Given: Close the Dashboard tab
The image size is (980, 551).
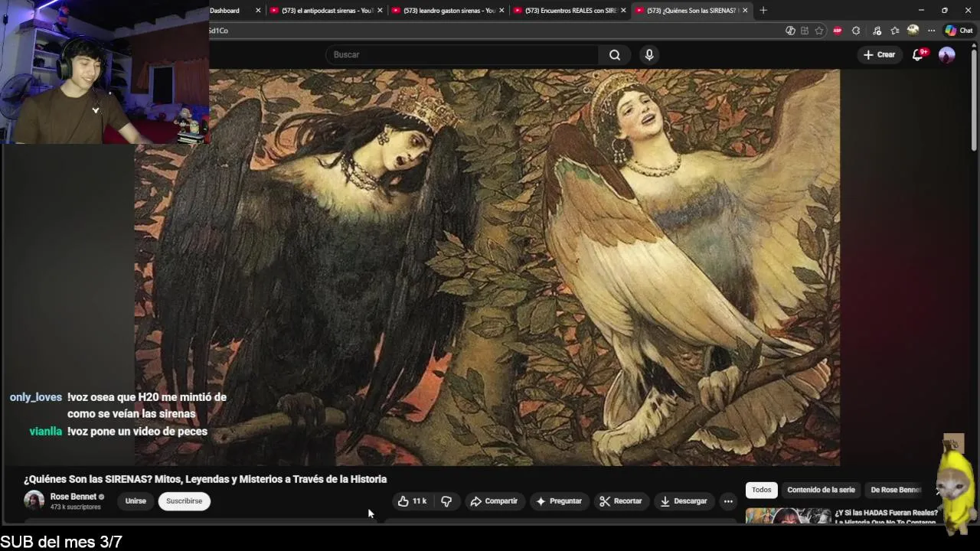Looking at the screenshot, I should [258, 11].
